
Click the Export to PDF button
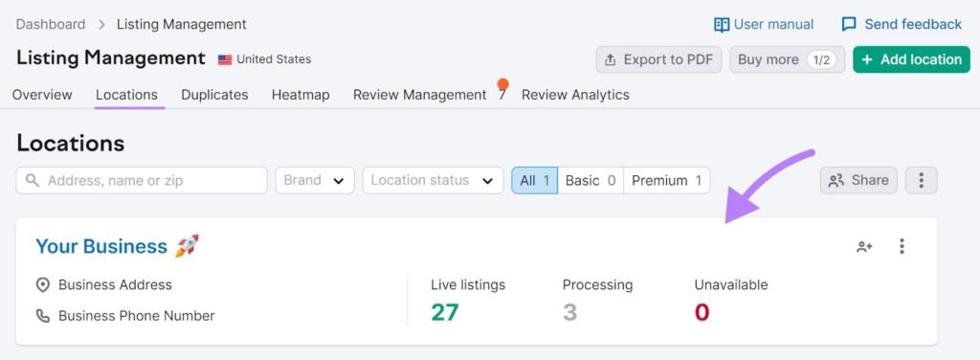[x=658, y=59]
